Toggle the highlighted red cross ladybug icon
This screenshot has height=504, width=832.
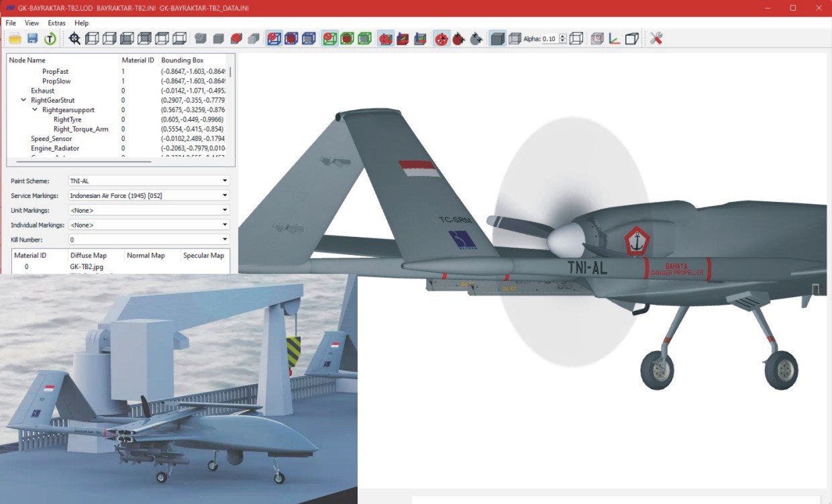pos(441,39)
